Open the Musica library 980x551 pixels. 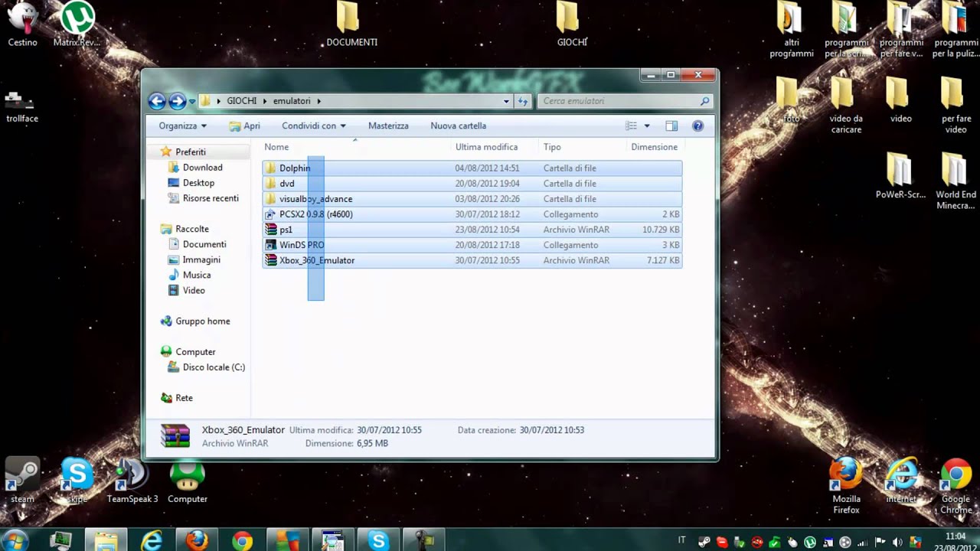(197, 275)
